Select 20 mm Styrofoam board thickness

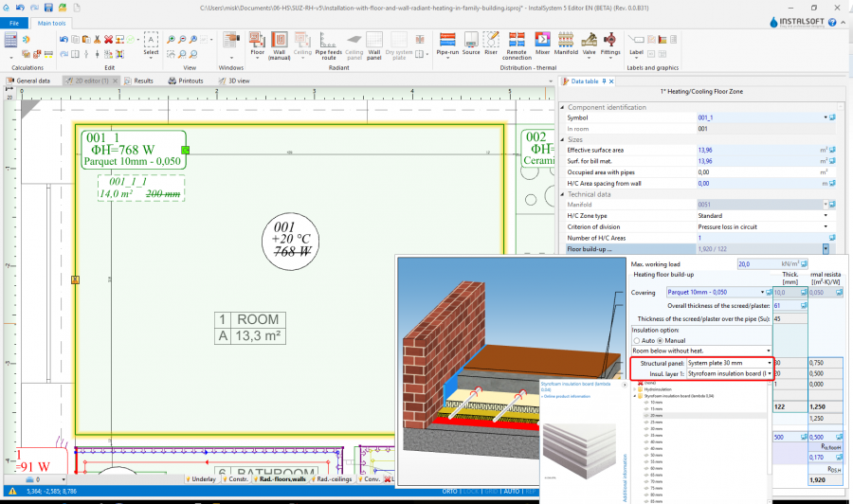tap(656, 415)
